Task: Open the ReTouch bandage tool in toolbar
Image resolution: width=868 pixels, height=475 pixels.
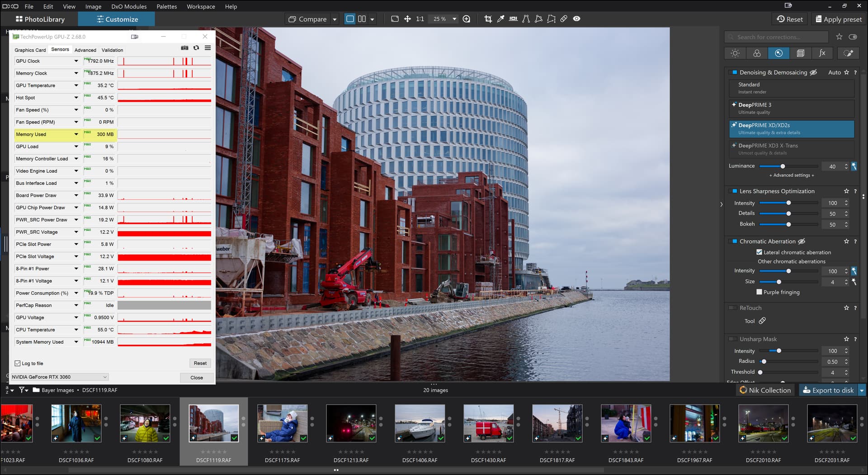Action: (564, 19)
